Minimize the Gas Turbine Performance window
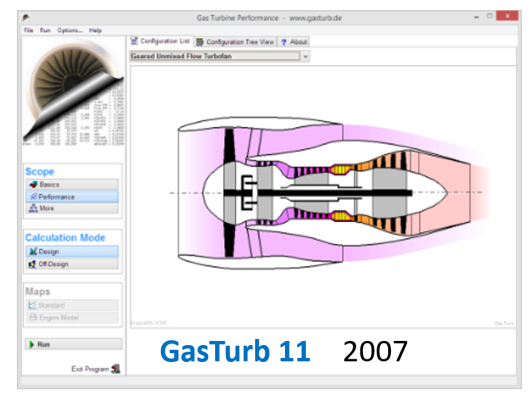The image size is (532, 398). pyautogui.click(x=476, y=16)
